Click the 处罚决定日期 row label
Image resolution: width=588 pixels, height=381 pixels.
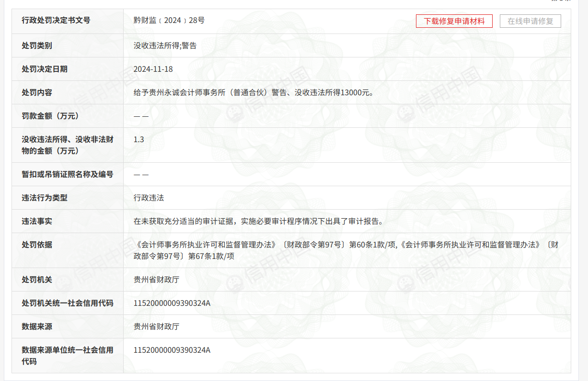click(x=45, y=69)
